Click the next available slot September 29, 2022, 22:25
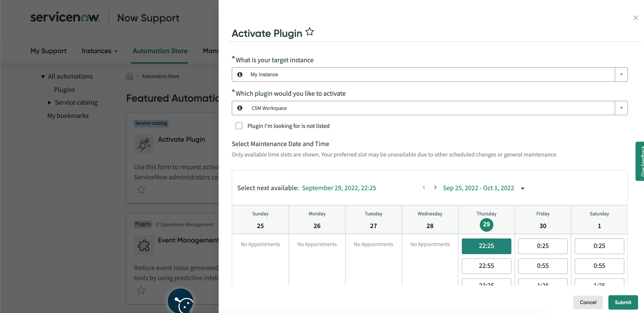Screen dimensions: 644x313 339,188
